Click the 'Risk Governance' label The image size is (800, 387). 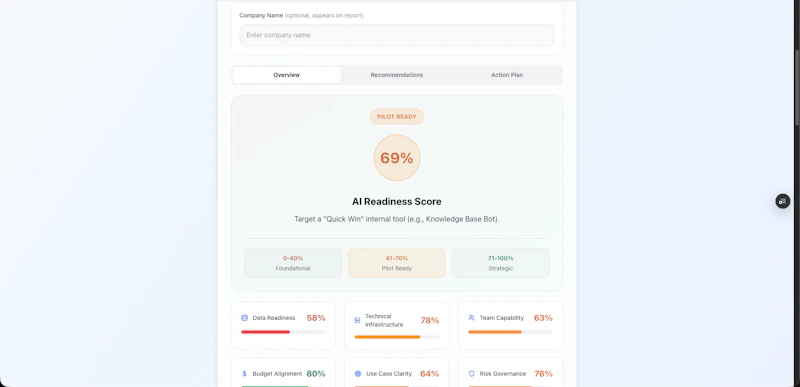tap(503, 374)
